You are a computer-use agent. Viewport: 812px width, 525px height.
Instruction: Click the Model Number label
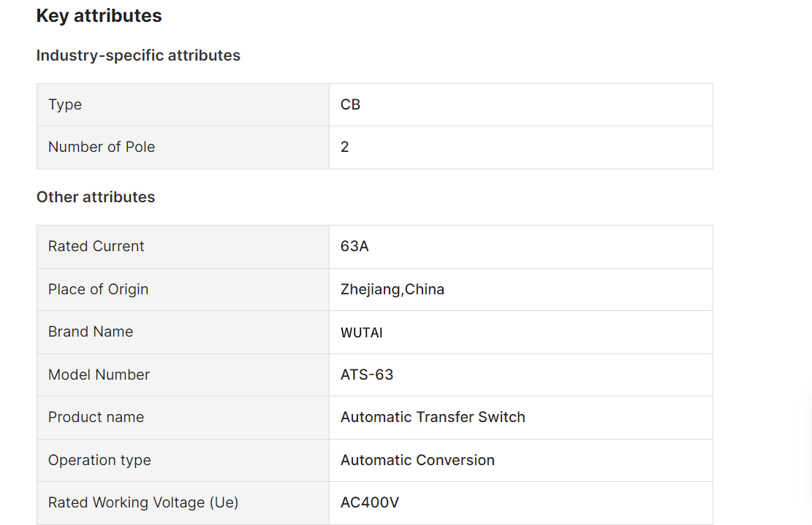coord(99,375)
